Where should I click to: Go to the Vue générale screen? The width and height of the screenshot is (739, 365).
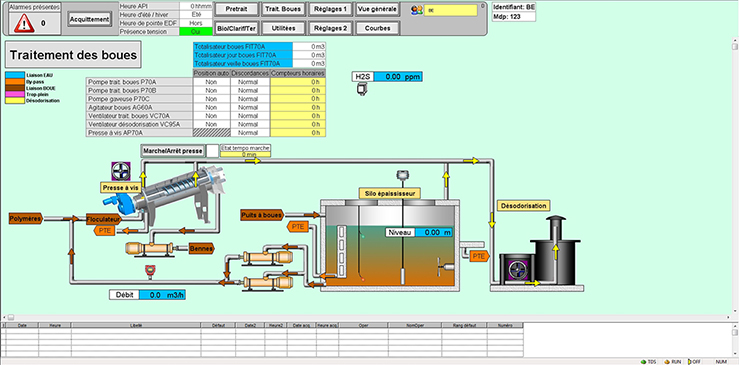tap(378, 9)
